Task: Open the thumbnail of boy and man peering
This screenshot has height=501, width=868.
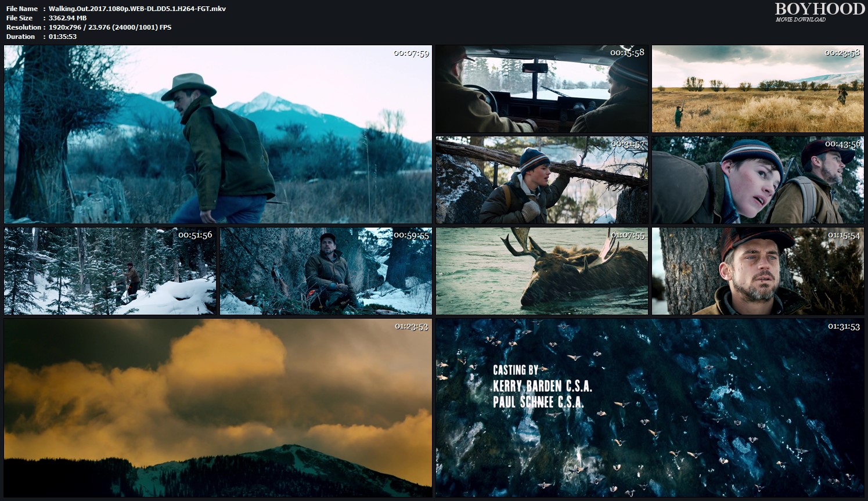Action: click(757, 180)
